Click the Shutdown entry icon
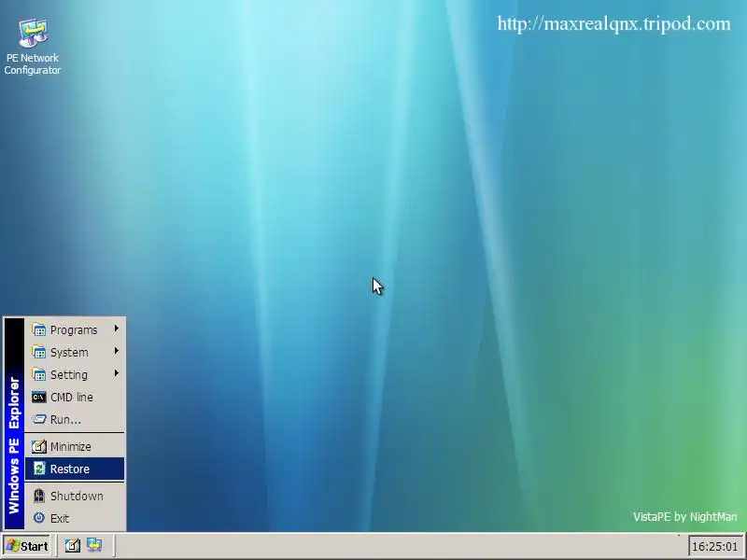The height and width of the screenshot is (560, 747). coord(39,496)
